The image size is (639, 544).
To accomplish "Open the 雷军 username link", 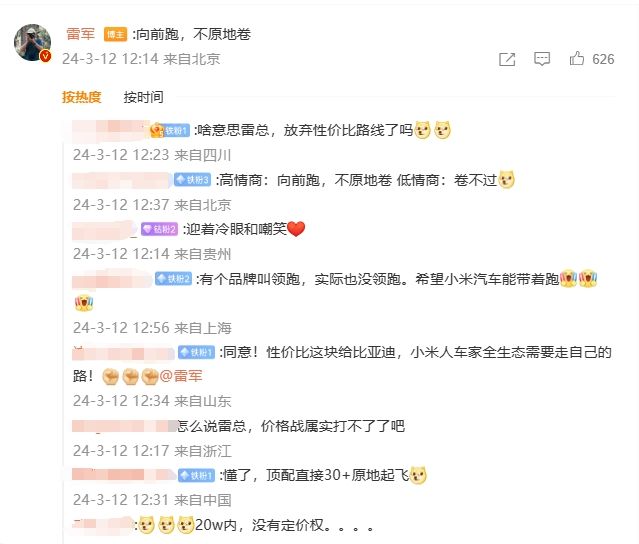I will (x=80, y=34).
